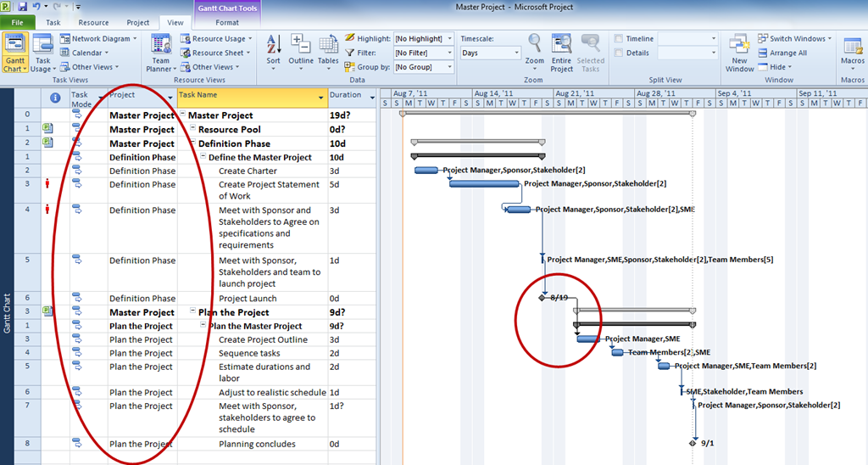Viewport: 868px width, 465px height.
Task: Open the File tab
Action: coord(18,23)
